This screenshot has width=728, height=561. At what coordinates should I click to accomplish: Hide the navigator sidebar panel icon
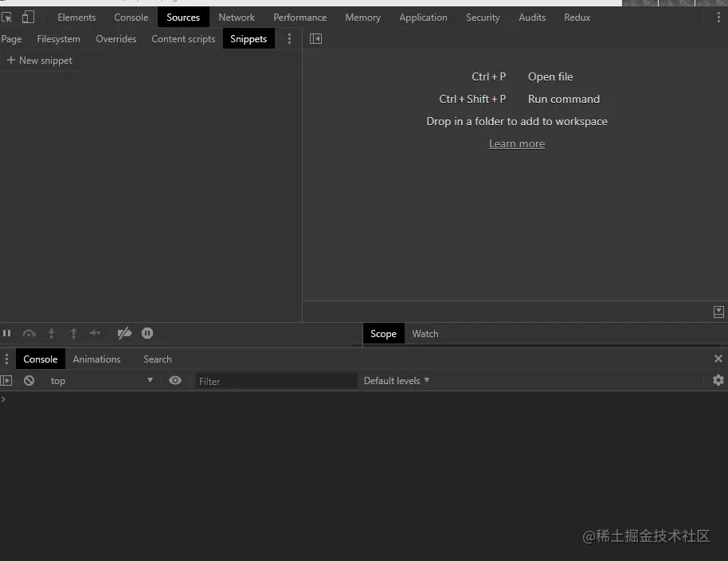click(x=315, y=38)
